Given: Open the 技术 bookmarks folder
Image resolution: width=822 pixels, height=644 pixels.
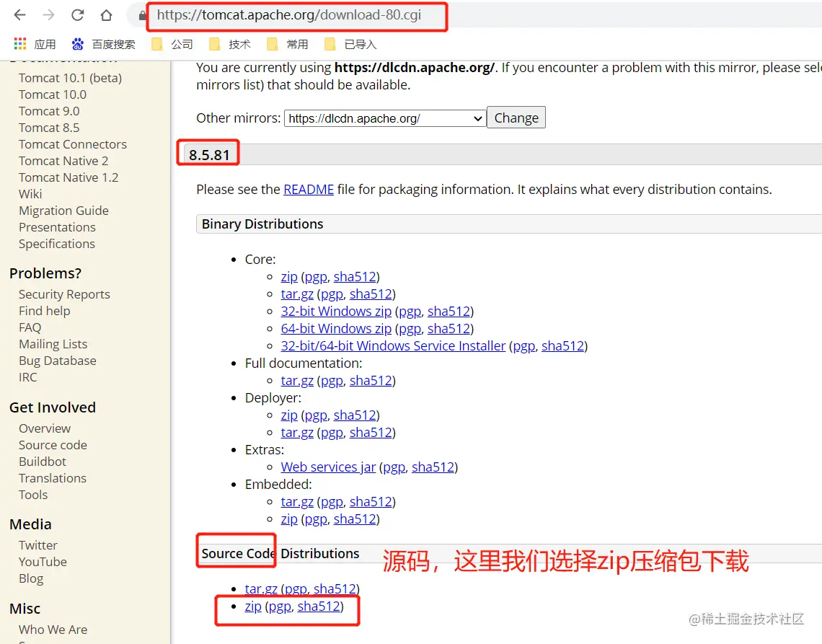Looking at the screenshot, I should (229, 45).
